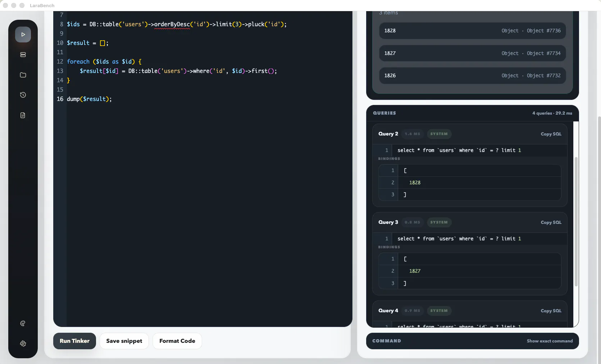Click the 0.8 MS timing badge
601x364 pixels.
tap(412, 222)
